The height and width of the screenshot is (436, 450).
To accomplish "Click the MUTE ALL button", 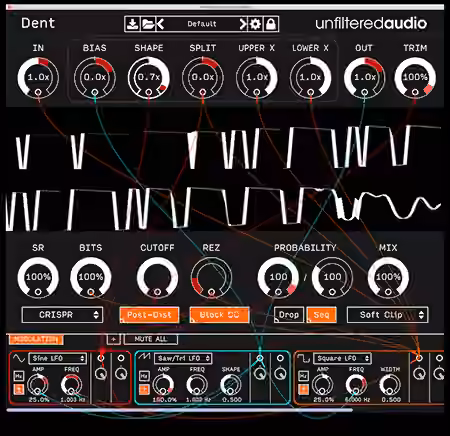I will point(151,339).
